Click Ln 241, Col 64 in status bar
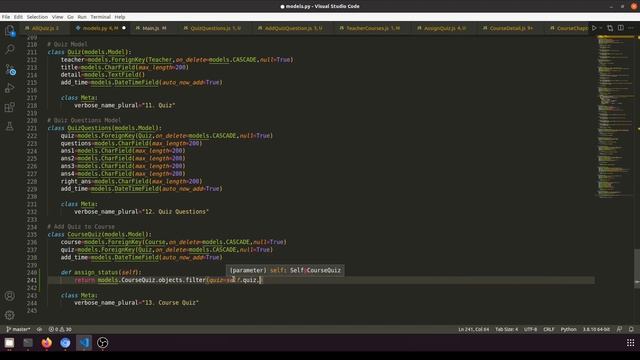Screen dimensions: 640x360 [x=473, y=329]
